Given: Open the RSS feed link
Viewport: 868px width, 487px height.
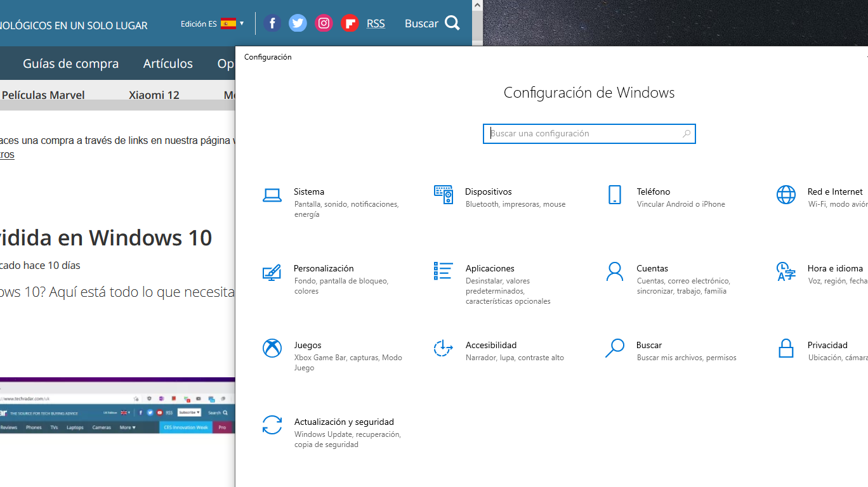Looking at the screenshot, I should [x=376, y=23].
